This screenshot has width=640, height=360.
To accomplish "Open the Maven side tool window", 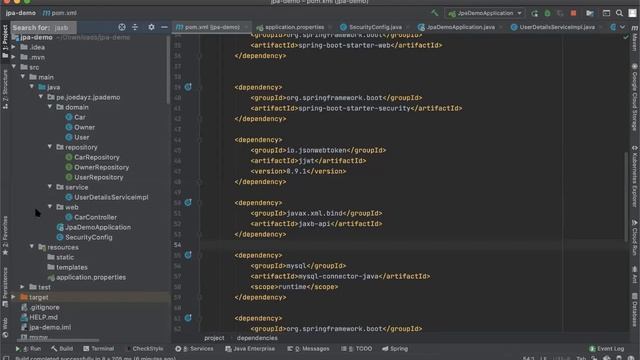I will pyautogui.click(x=634, y=39).
